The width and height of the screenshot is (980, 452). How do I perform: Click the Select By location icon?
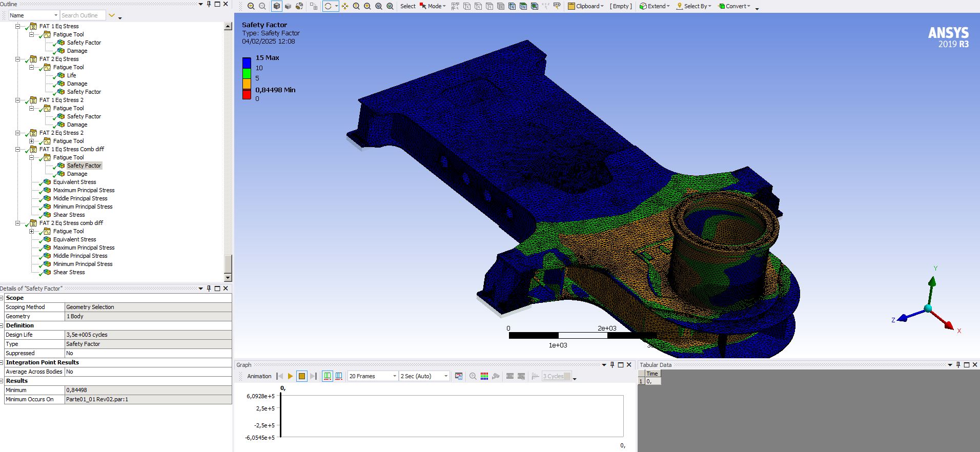680,6
